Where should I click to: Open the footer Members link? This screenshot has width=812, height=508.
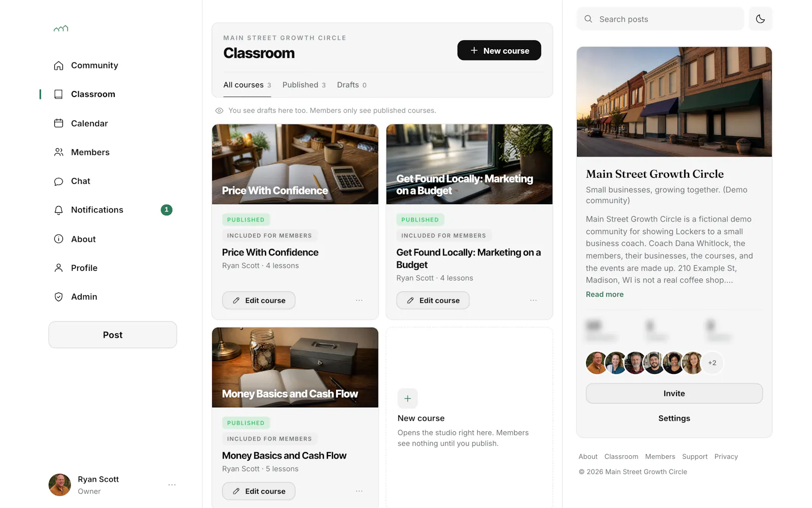pos(660,457)
